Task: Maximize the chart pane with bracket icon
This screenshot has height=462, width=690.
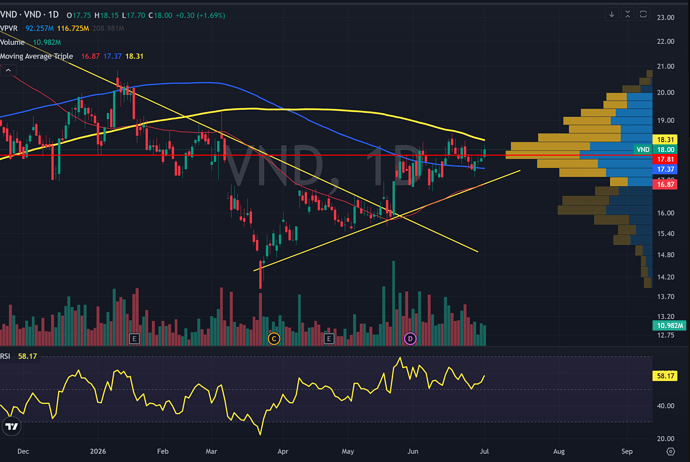Action: (x=643, y=15)
